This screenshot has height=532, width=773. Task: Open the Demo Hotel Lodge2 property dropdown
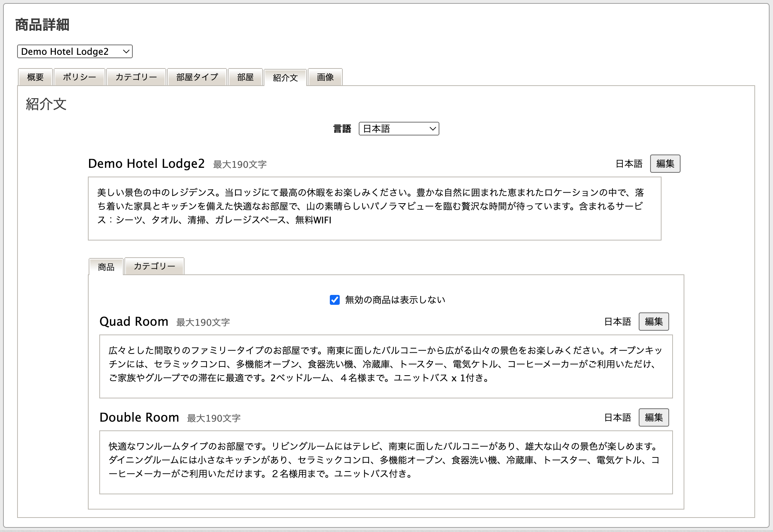click(75, 51)
